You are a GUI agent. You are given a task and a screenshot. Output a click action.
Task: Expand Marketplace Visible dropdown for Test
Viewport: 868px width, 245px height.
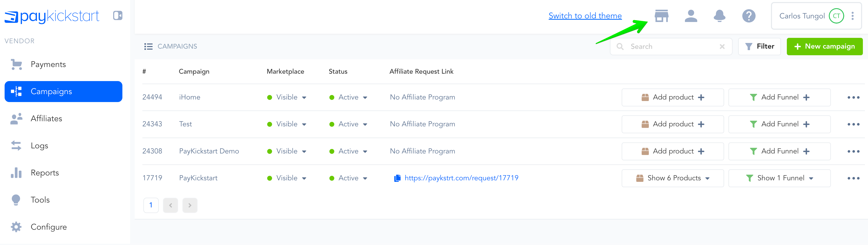click(x=287, y=124)
